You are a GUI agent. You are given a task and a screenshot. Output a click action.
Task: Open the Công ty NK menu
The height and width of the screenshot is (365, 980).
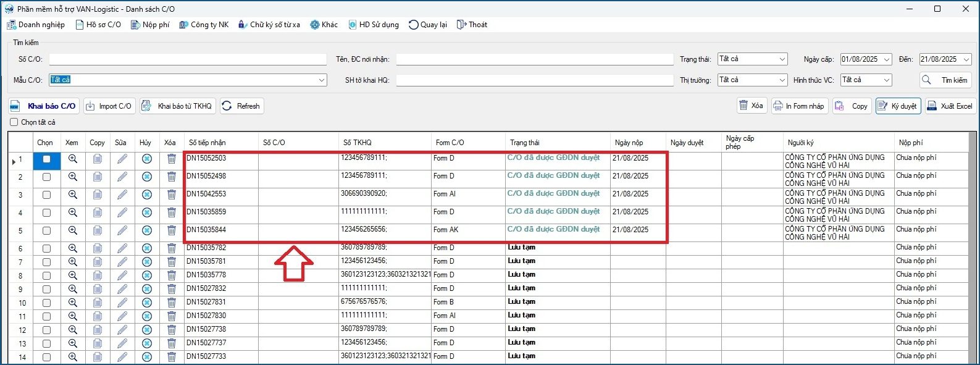(x=204, y=25)
